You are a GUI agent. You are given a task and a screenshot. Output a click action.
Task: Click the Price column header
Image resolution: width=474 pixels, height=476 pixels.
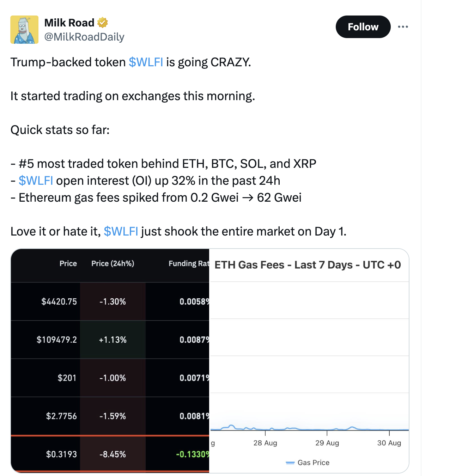(68, 263)
